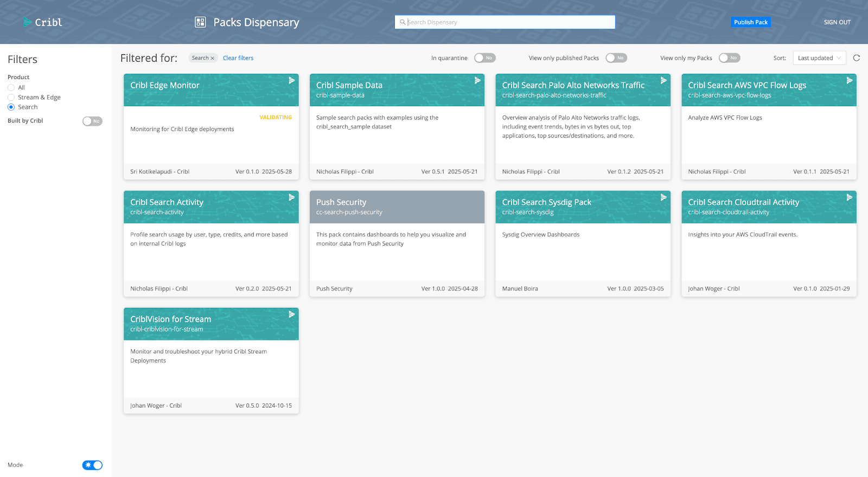Image resolution: width=868 pixels, height=477 pixels.
Task: Click Cribl icon on Cribl Search Sysdig Pack card
Action: tap(663, 198)
